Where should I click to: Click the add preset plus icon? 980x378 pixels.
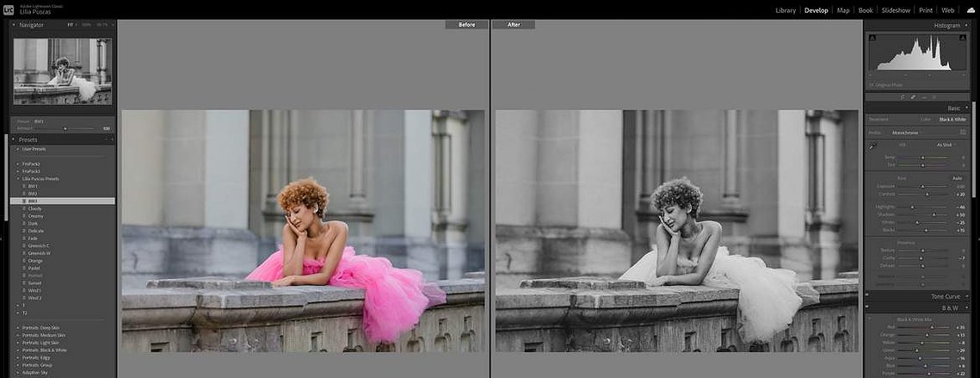[x=111, y=140]
